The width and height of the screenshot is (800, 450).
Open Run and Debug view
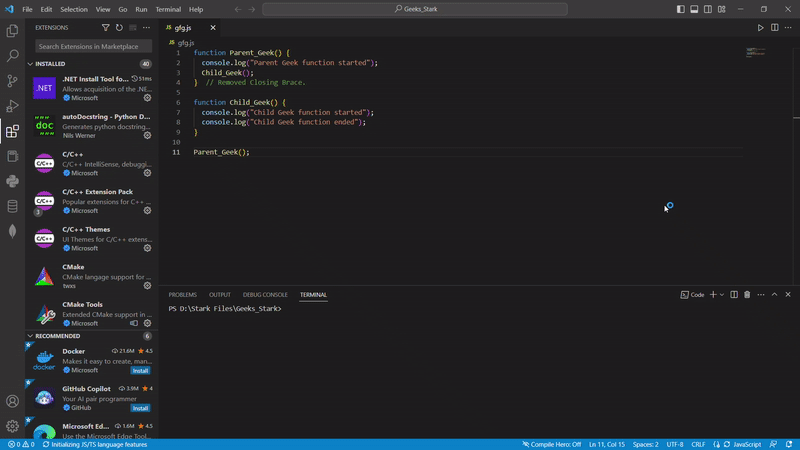(12, 106)
